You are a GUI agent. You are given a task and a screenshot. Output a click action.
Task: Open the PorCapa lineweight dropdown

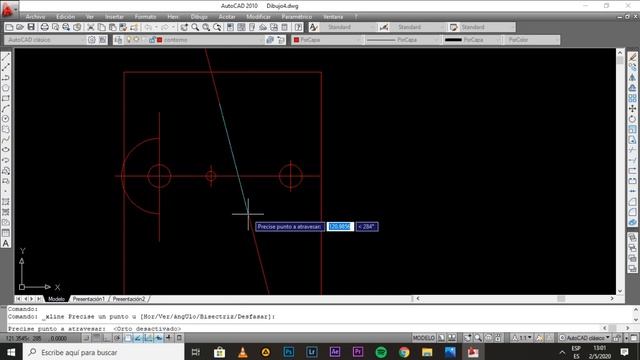(472, 40)
